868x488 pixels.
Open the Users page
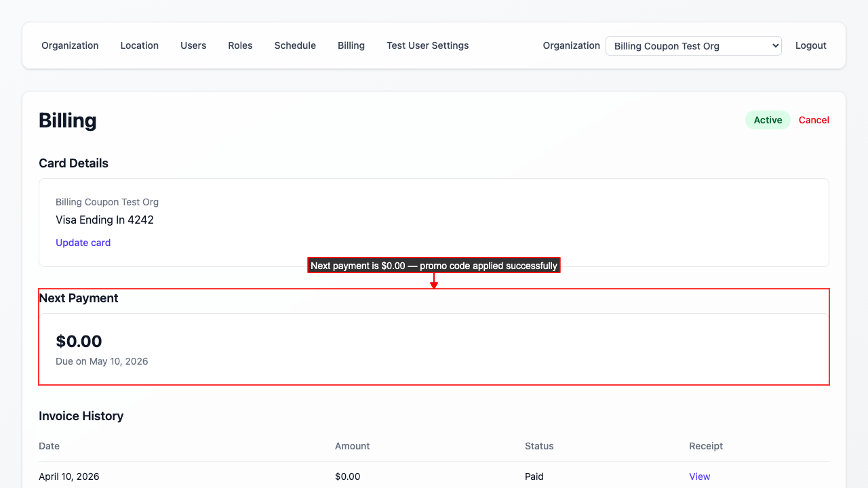tap(193, 45)
